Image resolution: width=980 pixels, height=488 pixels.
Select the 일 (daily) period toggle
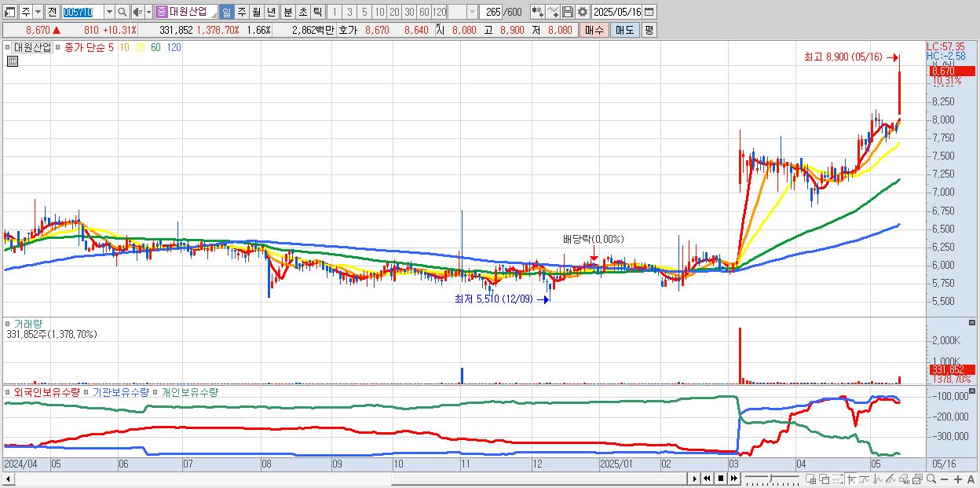[x=226, y=12]
